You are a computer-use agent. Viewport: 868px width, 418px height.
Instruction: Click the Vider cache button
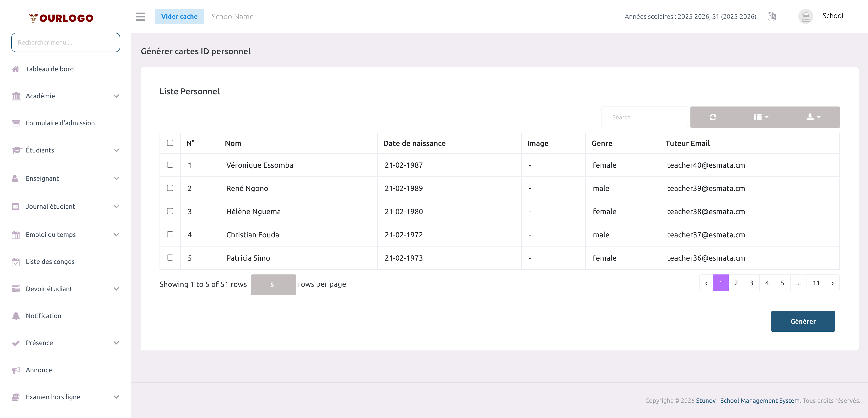point(179,16)
